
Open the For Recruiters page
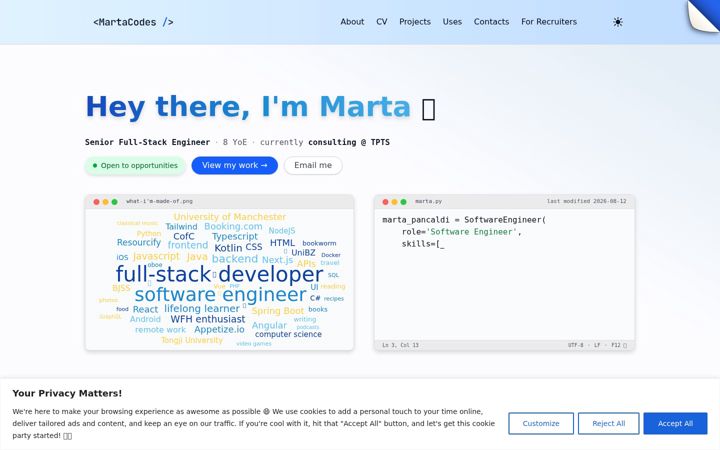549,22
